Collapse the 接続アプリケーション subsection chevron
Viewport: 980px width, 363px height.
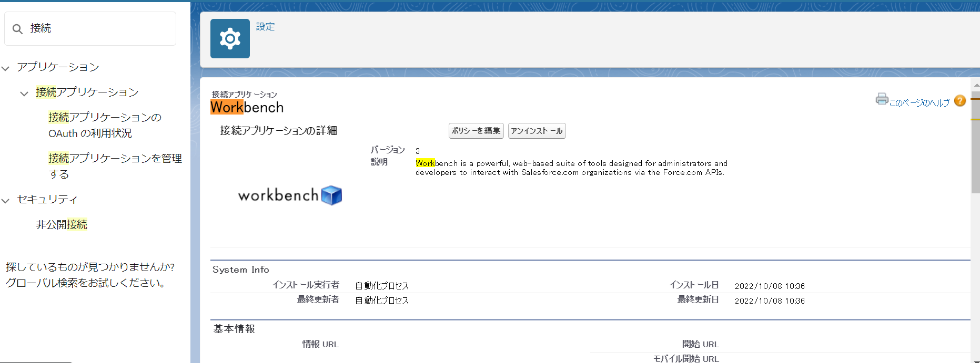24,94
